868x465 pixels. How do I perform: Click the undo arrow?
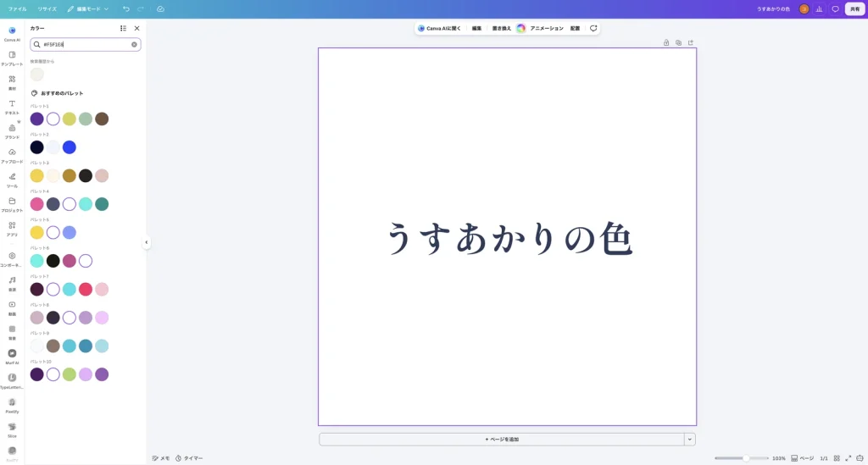[126, 8]
